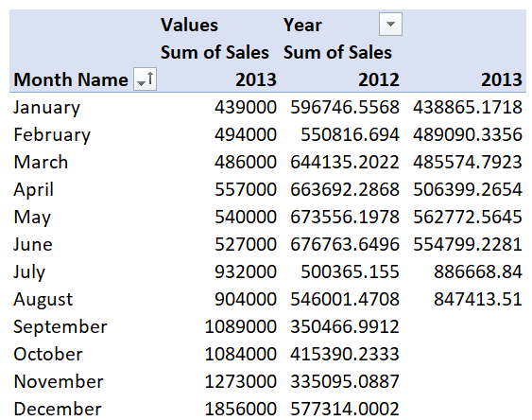This screenshot has width=532, height=420.
Task: Click the cell 546001.4708
Action: (x=345, y=300)
